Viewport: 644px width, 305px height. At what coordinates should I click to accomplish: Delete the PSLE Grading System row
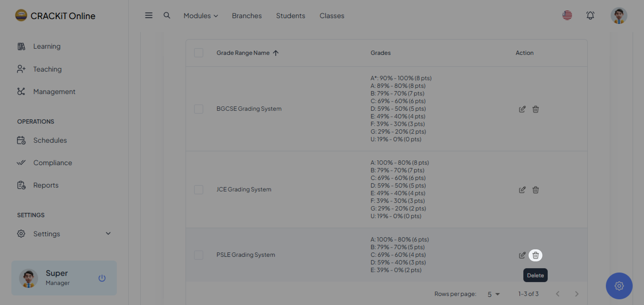[x=535, y=255]
